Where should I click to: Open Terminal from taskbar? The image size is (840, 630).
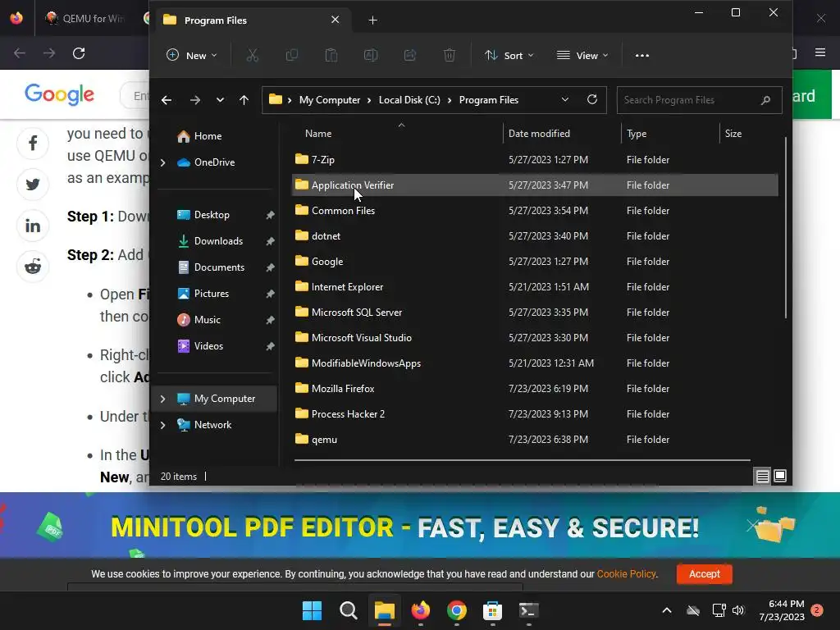pyautogui.click(x=529, y=610)
